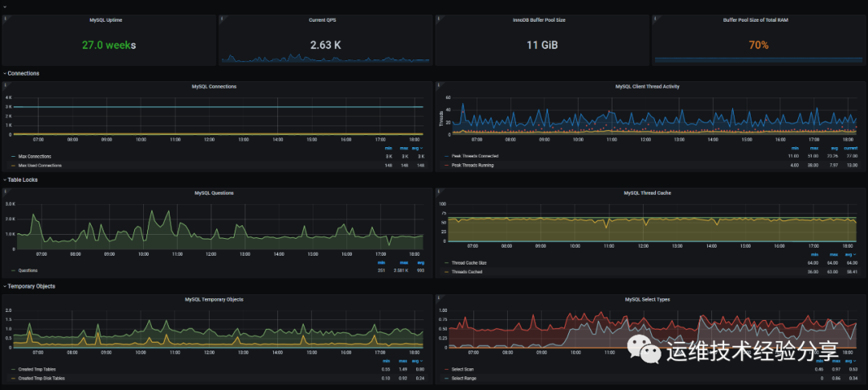Click info icon on InnoDB Buffer Pool Size panel
Viewport: 868px width, 390px height.
click(439, 18)
